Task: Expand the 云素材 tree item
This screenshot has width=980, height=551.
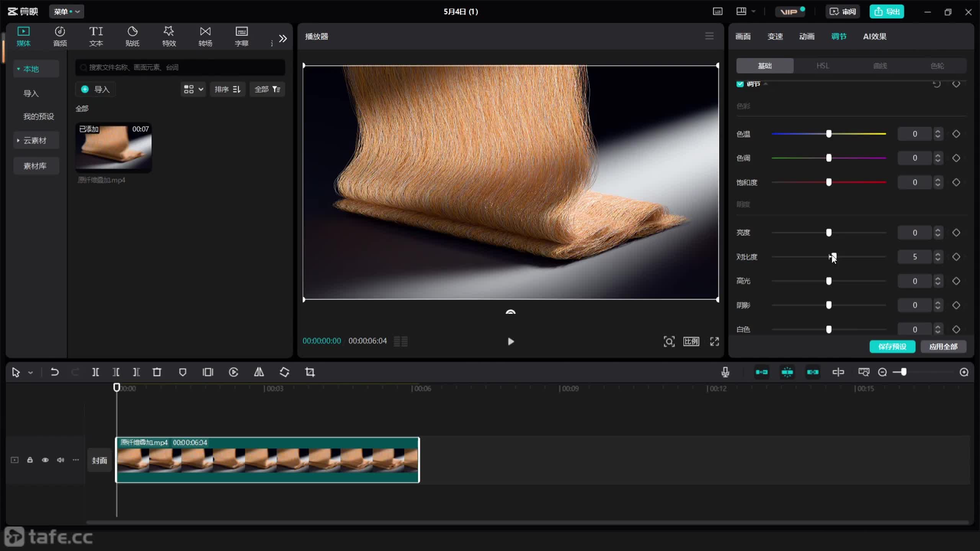Action: tap(18, 140)
